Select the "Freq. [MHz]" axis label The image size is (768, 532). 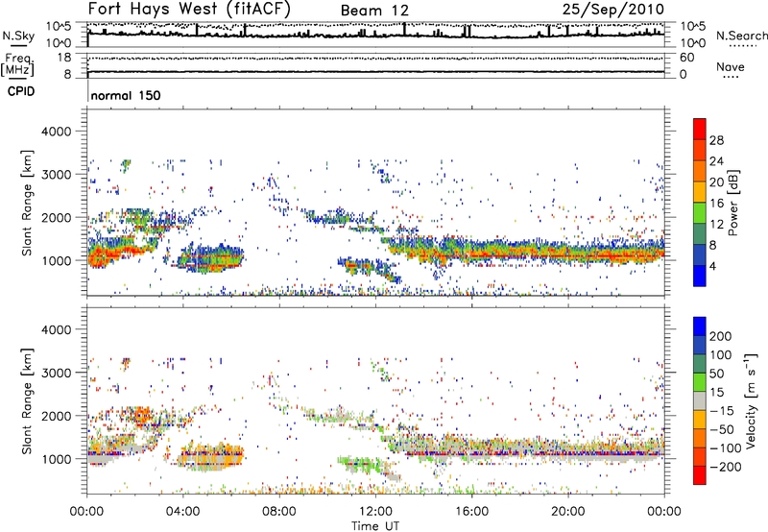coord(17,65)
